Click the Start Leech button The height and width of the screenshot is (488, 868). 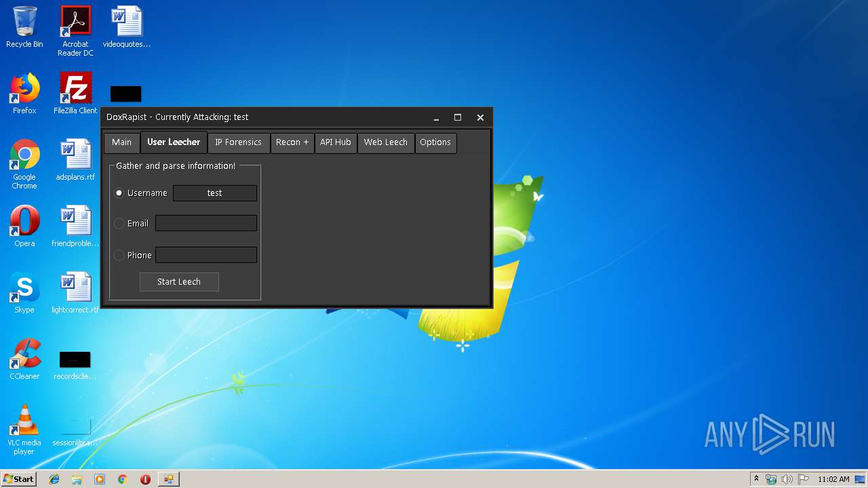179,282
